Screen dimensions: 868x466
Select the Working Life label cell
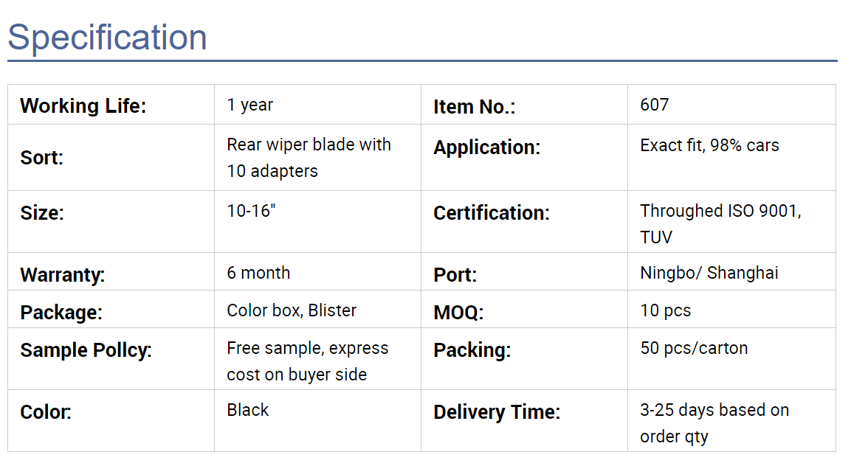point(111,105)
